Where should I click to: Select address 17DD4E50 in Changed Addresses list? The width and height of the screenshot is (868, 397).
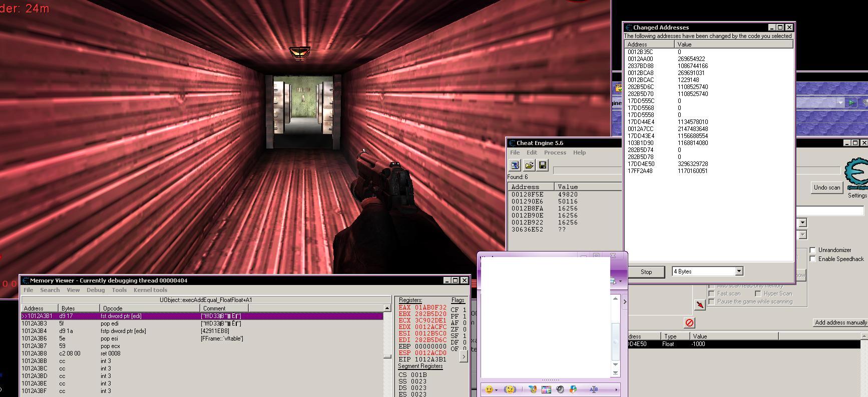[x=641, y=164]
